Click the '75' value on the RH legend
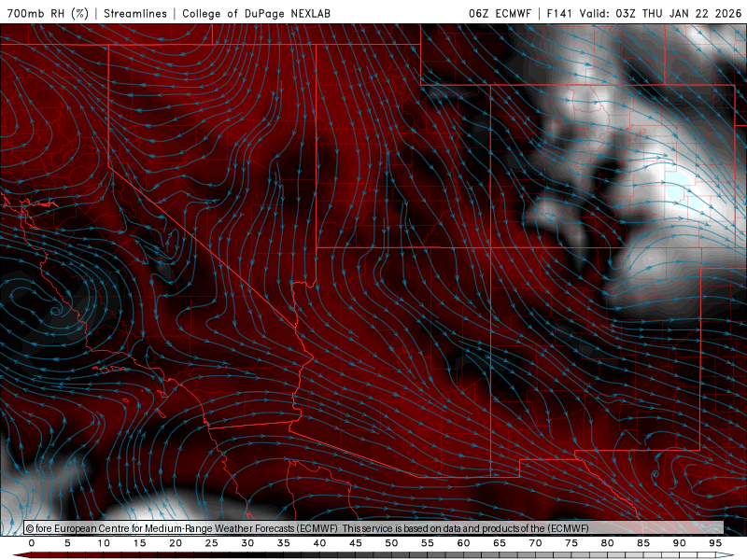This screenshot has width=747, height=560. [571, 543]
